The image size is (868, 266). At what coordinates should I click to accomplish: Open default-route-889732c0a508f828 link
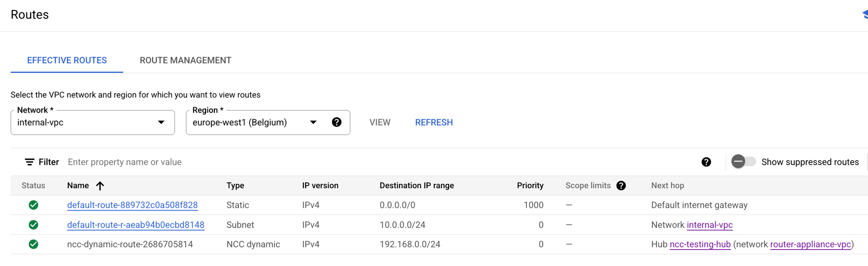click(x=132, y=205)
